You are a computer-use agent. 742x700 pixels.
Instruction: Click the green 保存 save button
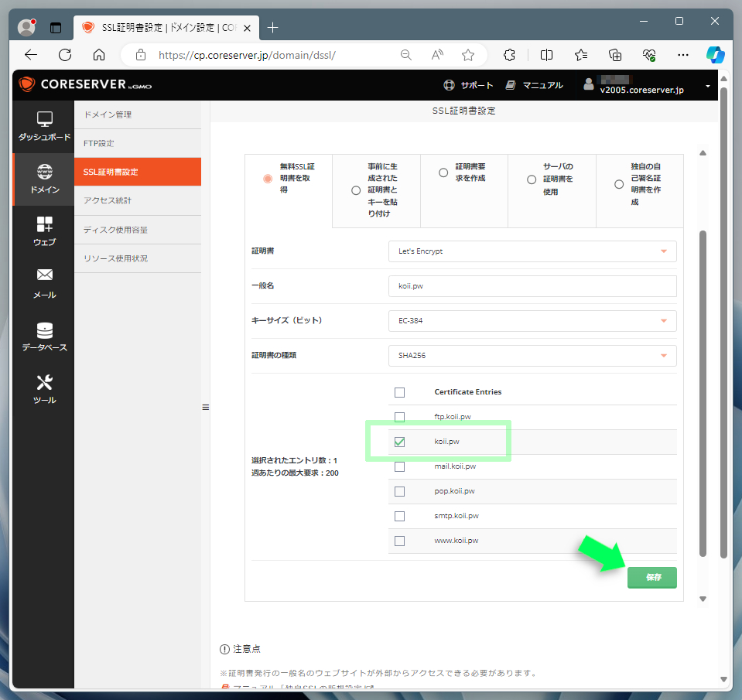(651, 577)
